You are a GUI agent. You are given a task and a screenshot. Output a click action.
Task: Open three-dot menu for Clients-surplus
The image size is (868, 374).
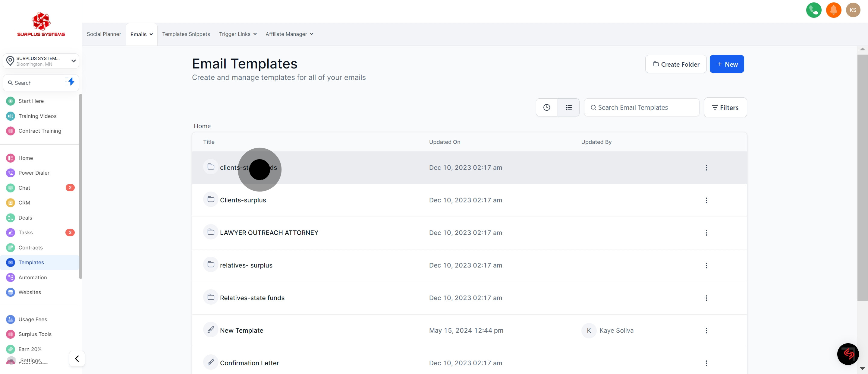point(706,200)
